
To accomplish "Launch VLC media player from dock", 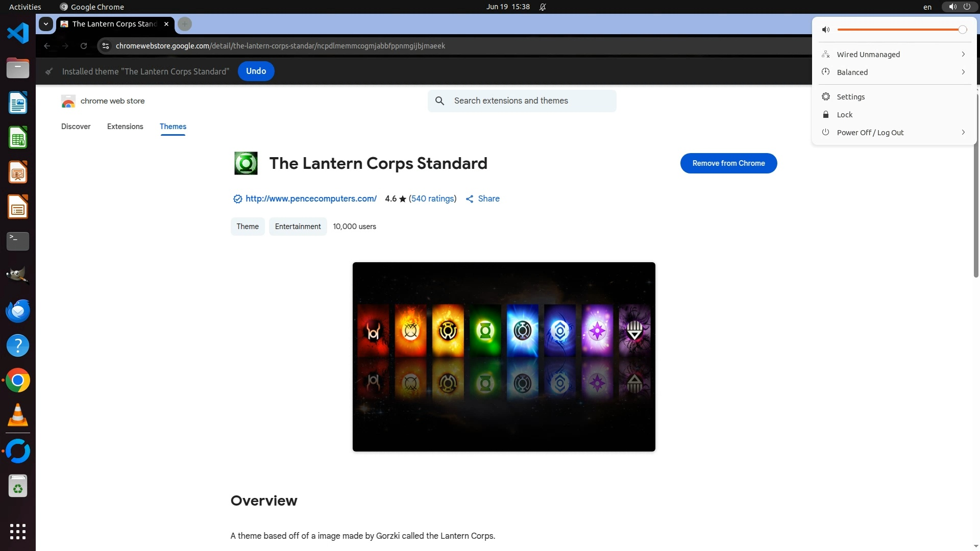I will (x=18, y=415).
